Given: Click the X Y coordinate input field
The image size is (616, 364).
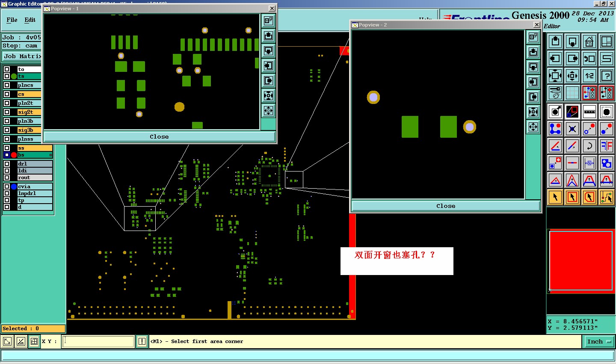Looking at the screenshot, I should pos(98,341).
